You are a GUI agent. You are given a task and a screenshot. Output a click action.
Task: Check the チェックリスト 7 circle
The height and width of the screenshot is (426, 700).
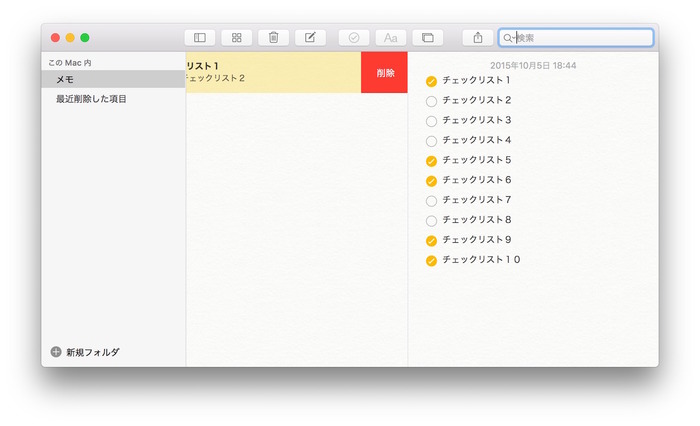431,201
